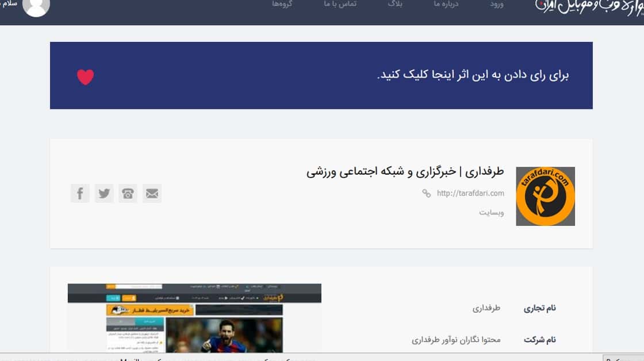
Task: Open the user avatar in the header
Action: 36,5
